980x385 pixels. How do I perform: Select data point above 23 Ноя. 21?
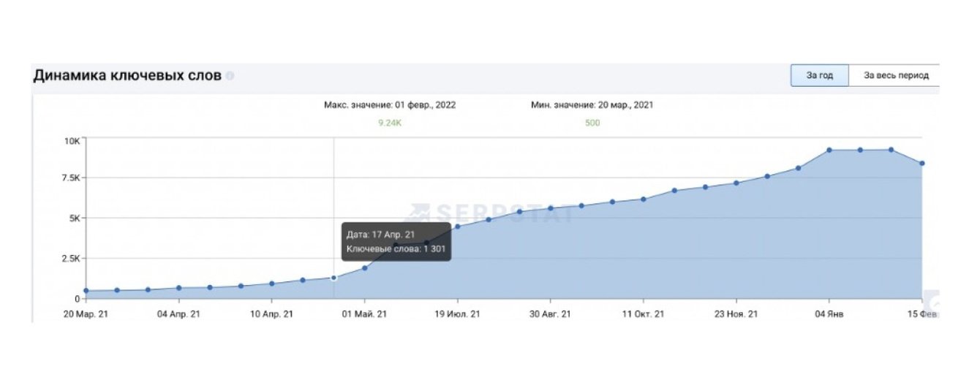736,183
